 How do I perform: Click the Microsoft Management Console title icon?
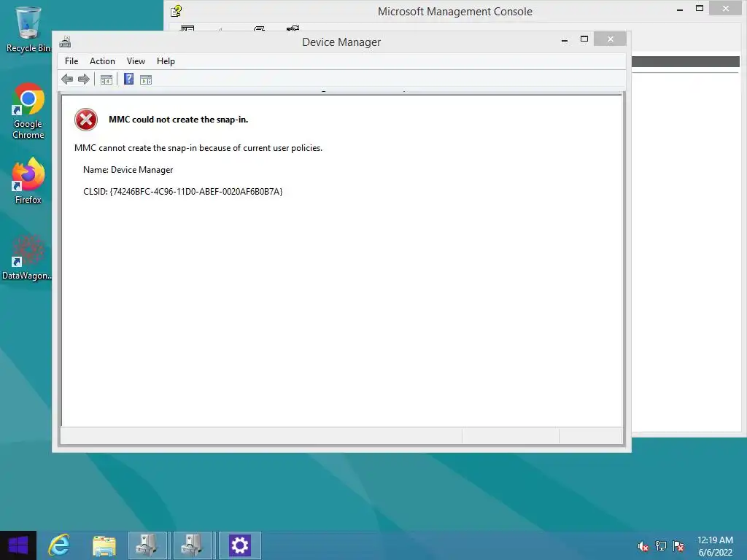(x=177, y=11)
